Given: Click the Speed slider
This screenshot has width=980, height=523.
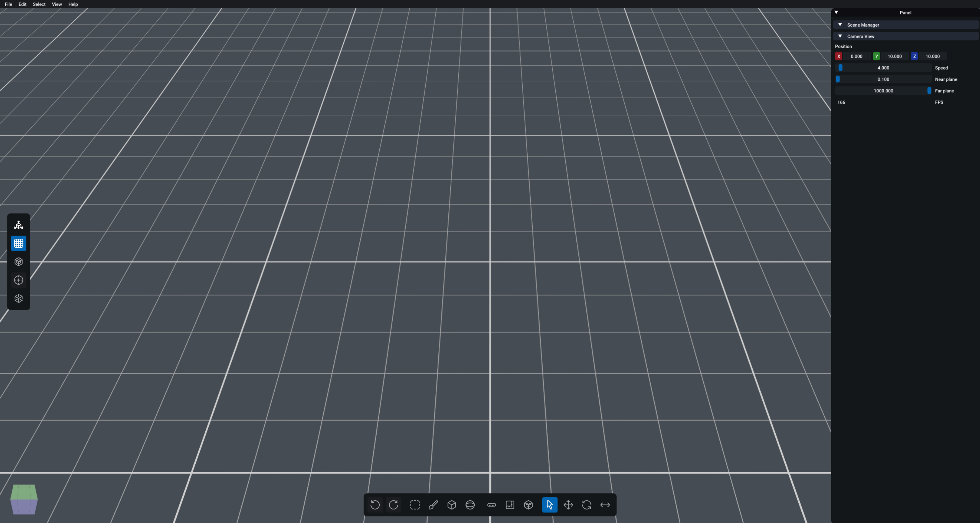Looking at the screenshot, I should click(x=883, y=68).
